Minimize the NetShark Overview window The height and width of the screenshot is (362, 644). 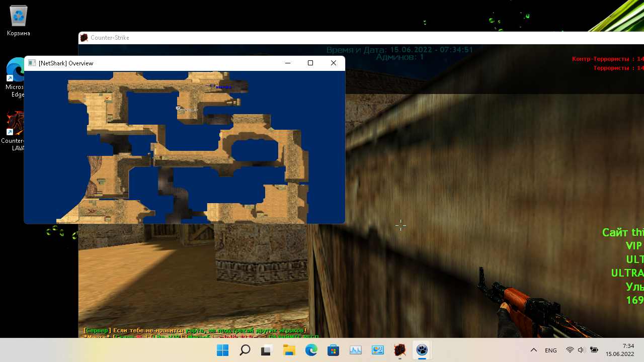288,63
